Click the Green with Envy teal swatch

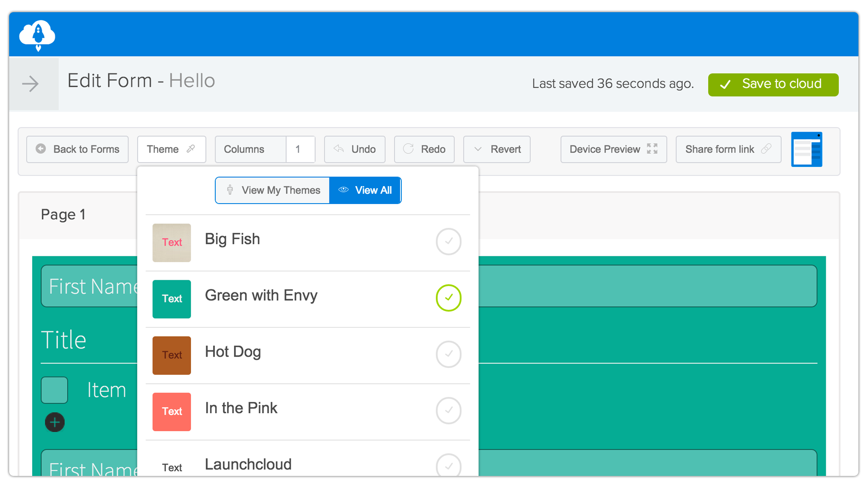pyautogui.click(x=172, y=299)
